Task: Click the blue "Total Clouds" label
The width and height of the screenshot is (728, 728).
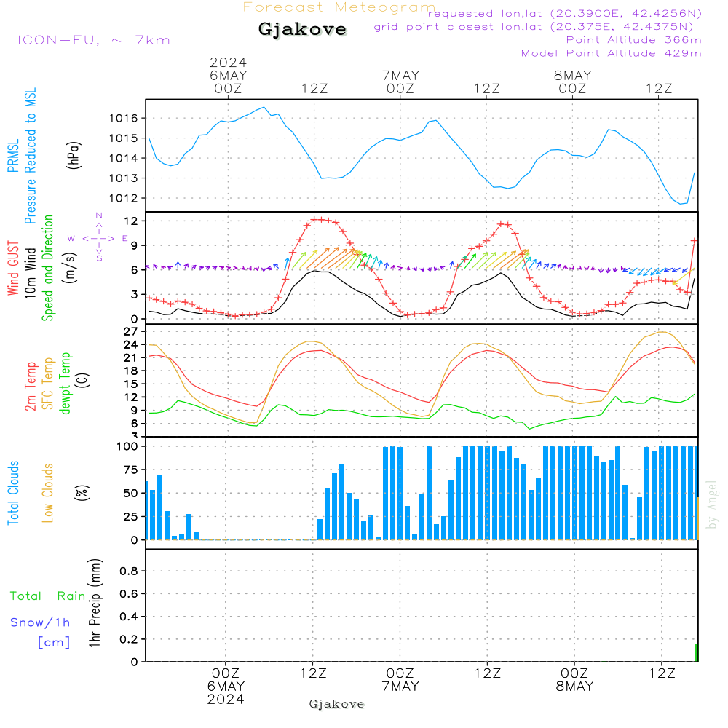Action: tap(13, 493)
